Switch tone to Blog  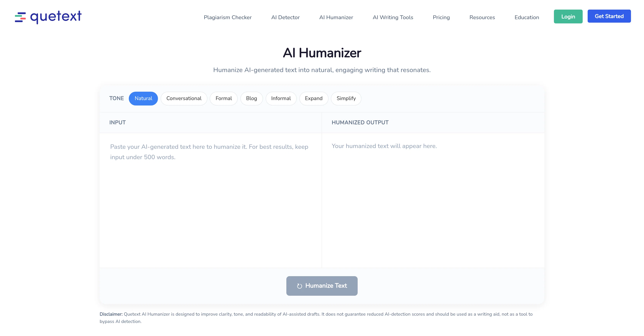tap(251, 98)
